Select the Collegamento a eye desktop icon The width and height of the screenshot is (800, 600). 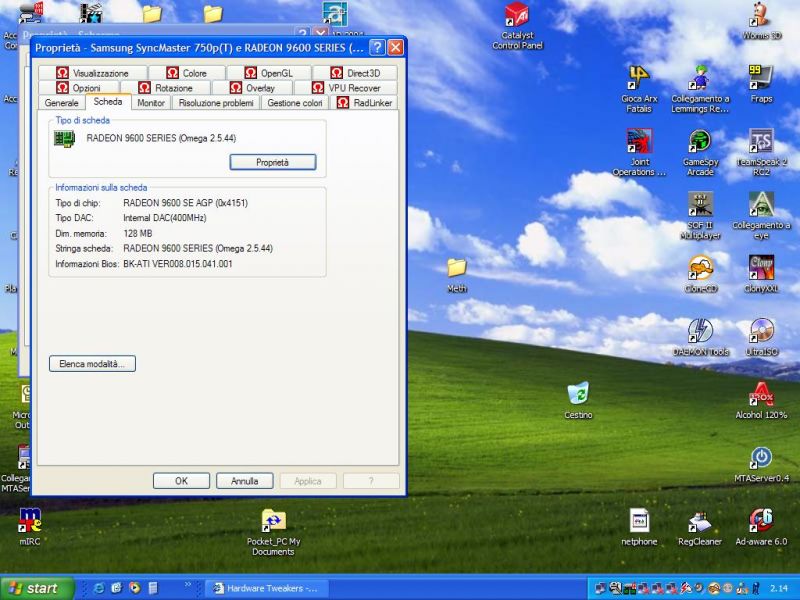pos(761,215)
